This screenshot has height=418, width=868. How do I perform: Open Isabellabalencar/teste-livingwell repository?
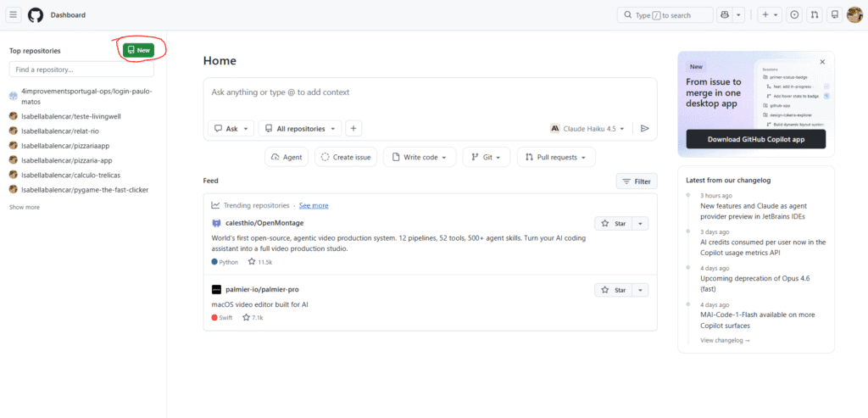(71, 116)
